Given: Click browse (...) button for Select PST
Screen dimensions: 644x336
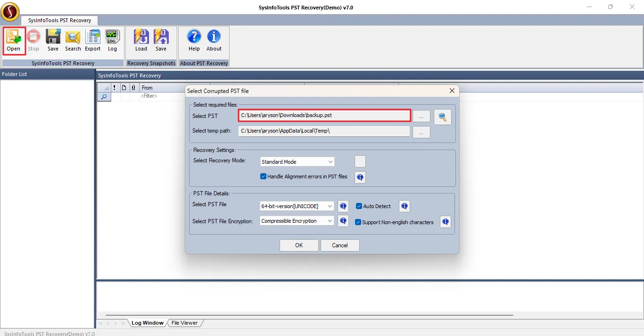Looking at the screenshot, I should [x=421, y=116].
